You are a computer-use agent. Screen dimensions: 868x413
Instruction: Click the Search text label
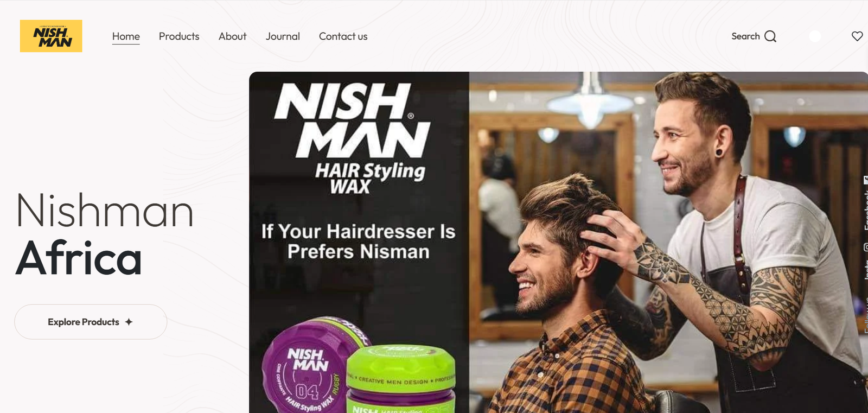pos(745,36)
